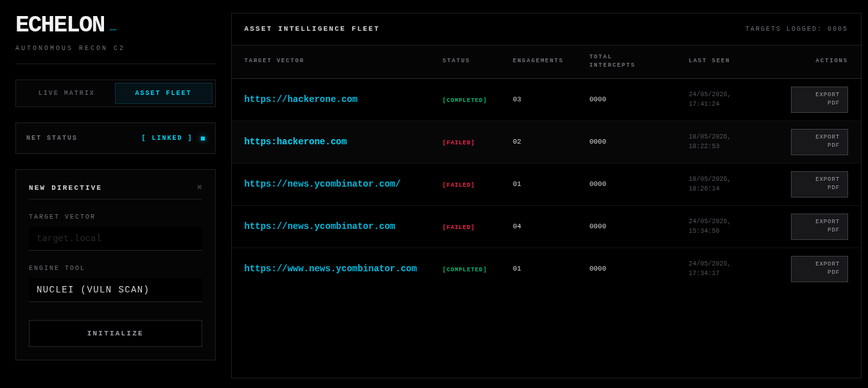Open the https:hackerone.com failed target link
This screenshot has width=868, height=388.
pos(295,142)
